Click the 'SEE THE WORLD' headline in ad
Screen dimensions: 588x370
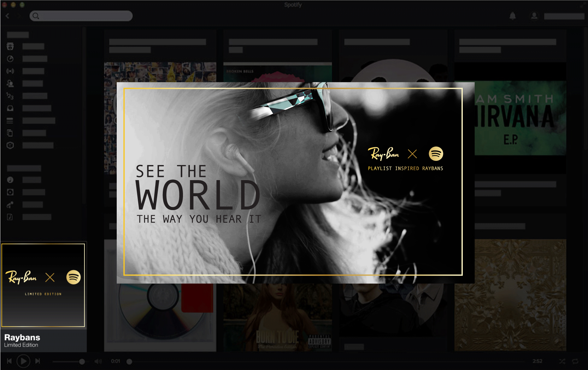198,187
